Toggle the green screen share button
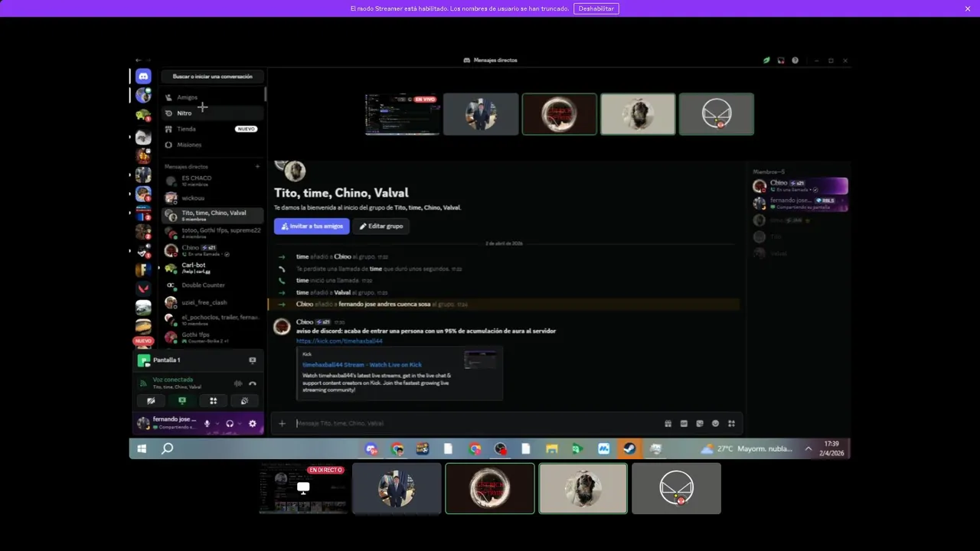This screenshot has height=551, width=980. click(182, 400)
